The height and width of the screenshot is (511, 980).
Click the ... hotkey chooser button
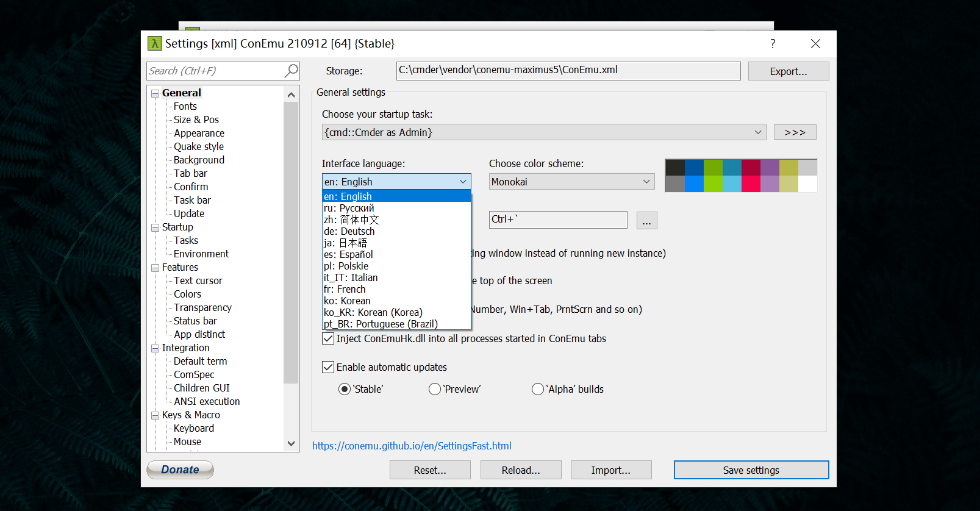(x=647, y=220)
